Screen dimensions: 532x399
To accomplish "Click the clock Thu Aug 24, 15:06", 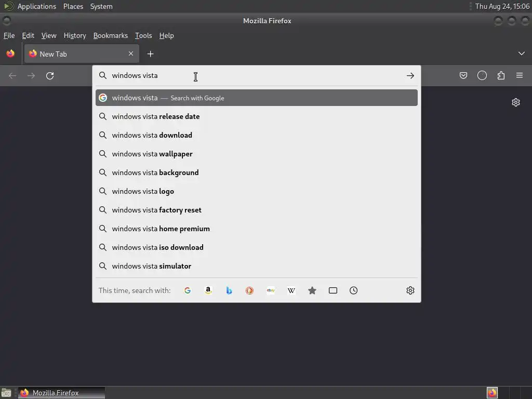I will pyautogui.click(x=502, y=6).
